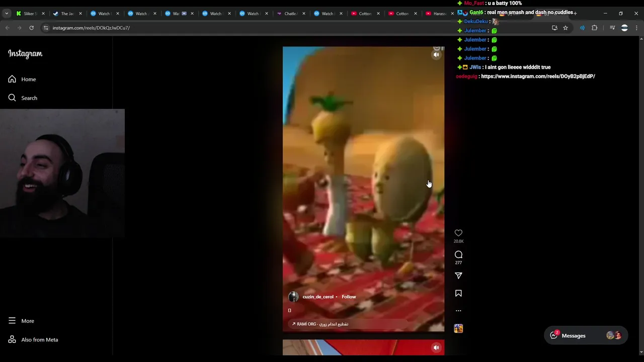This screenshot has width=644, height=362.
Task: Bookmark this page with the star icon
Action: click(566, 28)
